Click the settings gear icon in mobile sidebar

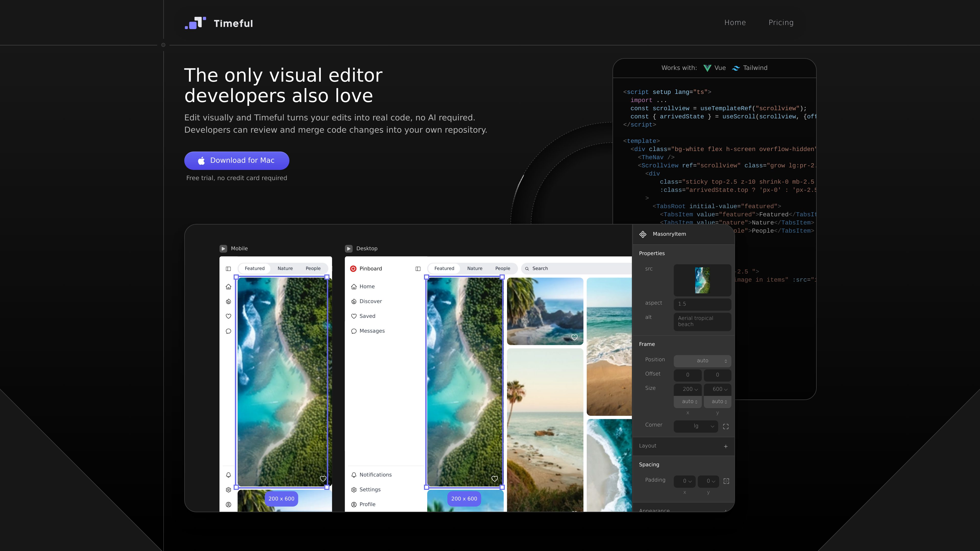(228, 490)
